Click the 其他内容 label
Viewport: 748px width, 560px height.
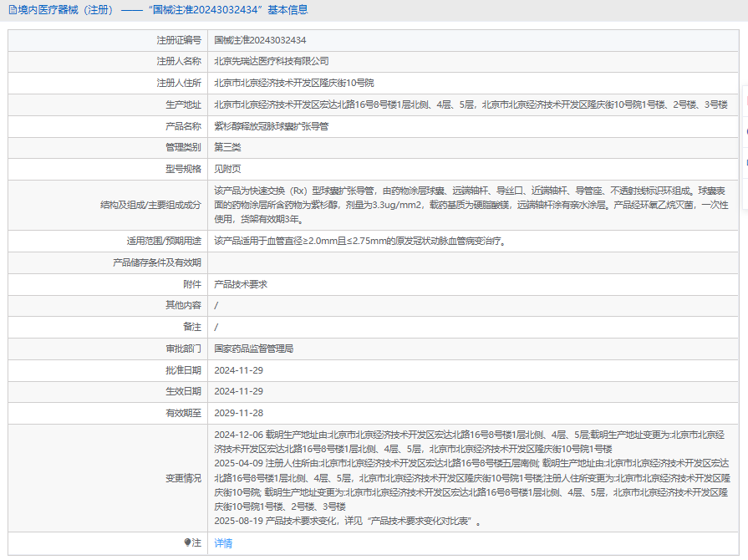(x=183, y=305)
